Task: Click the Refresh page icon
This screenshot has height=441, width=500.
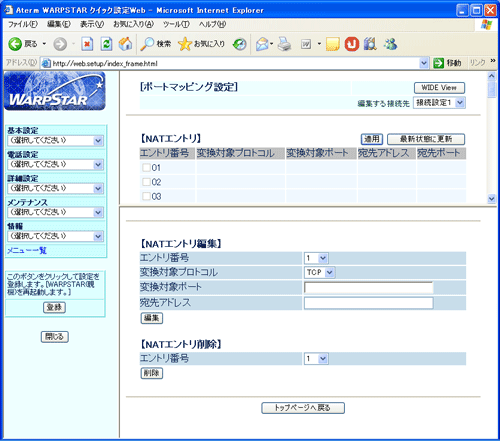Action: [106, 44]
